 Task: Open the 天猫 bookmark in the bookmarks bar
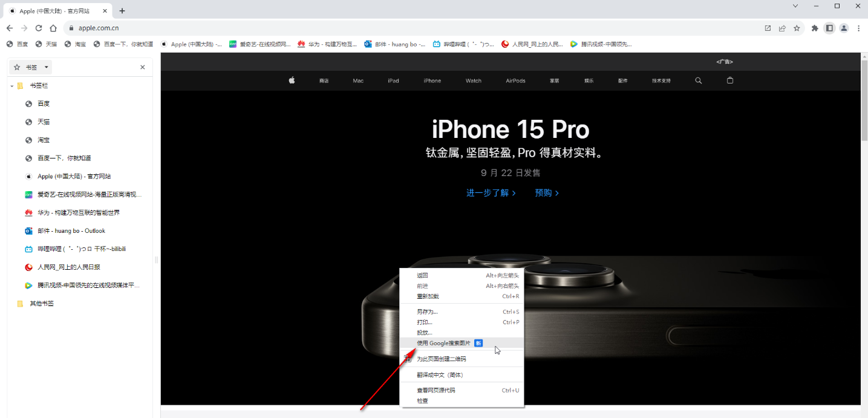tap(47, 44)
